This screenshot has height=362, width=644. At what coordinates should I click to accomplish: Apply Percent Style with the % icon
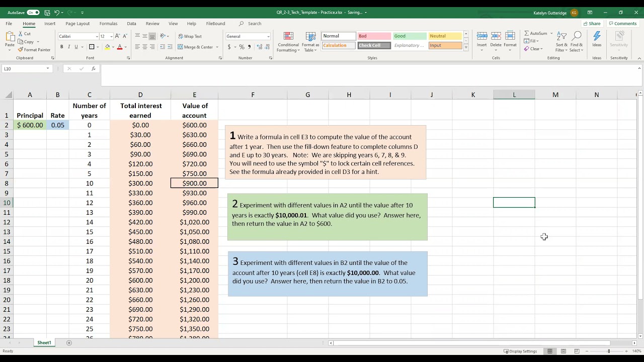[242, 47]
